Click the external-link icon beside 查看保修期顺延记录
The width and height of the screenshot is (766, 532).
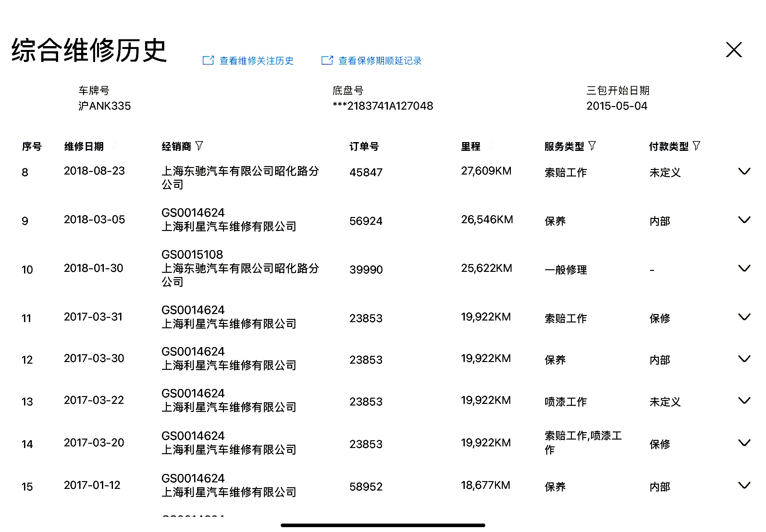pyautogui.click(x=327, y=60)
